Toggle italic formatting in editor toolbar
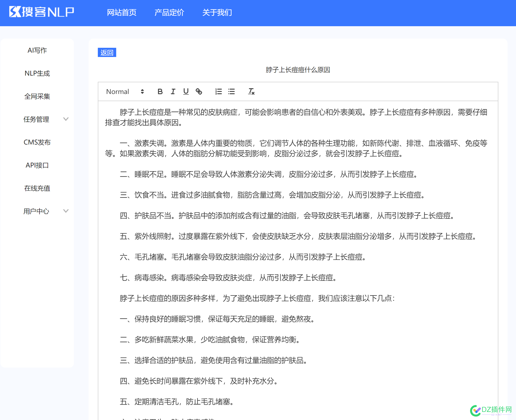The image size is (516, 420). [173, 92]
